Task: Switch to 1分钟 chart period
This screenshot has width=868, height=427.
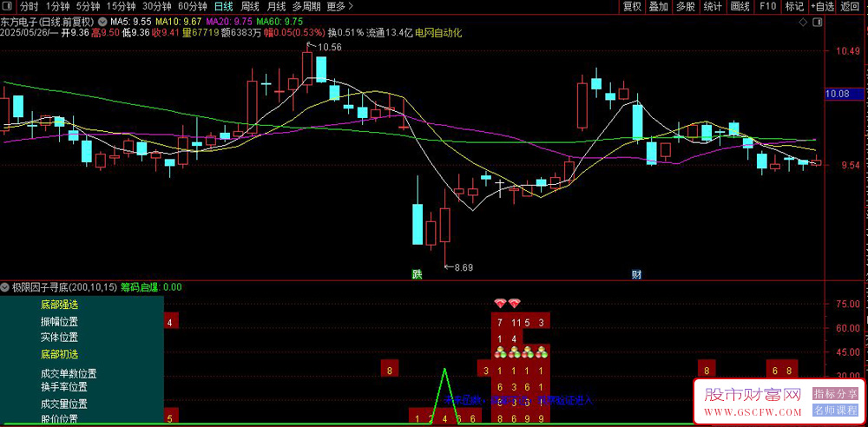Action: pyautogui.click(x=57, y=7)
